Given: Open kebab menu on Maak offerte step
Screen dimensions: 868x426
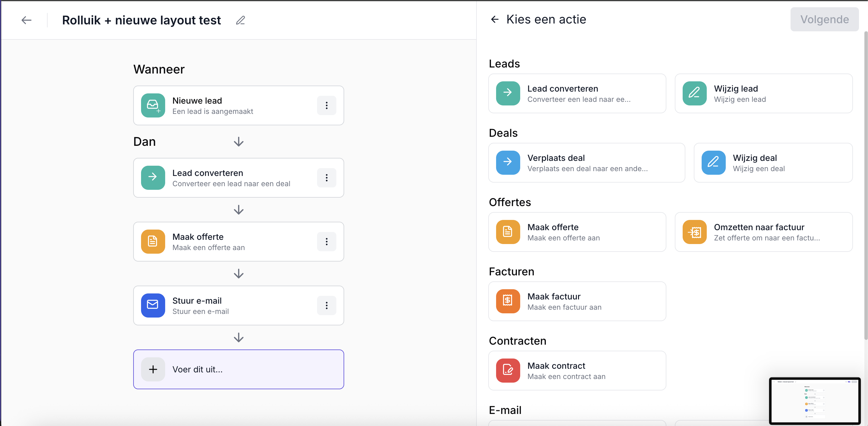Looking at the screenshot, I should pyautogui.click(x=326, y=241).
